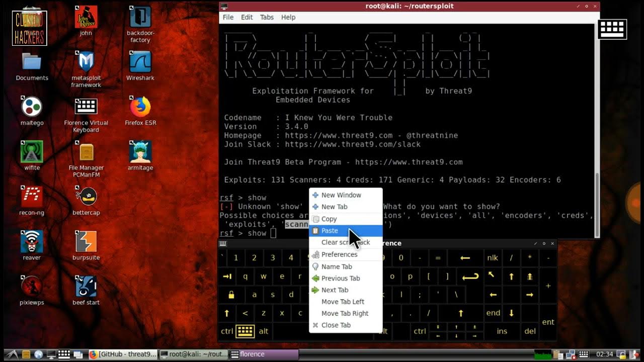This screenshot has width=644, height=362.
Task: Open the File menu in the terminal
Action: click(228, 17)
